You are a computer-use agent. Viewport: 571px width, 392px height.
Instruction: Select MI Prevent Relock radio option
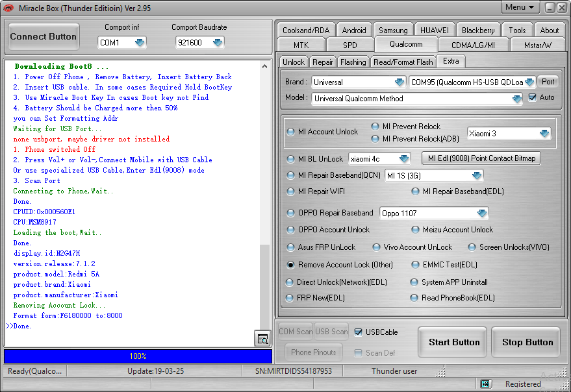point(405,127)
